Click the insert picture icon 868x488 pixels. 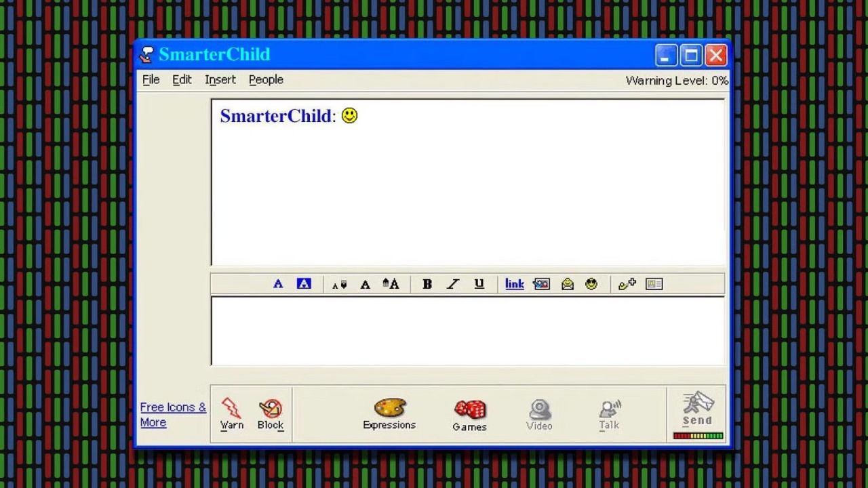coord(541,284)
